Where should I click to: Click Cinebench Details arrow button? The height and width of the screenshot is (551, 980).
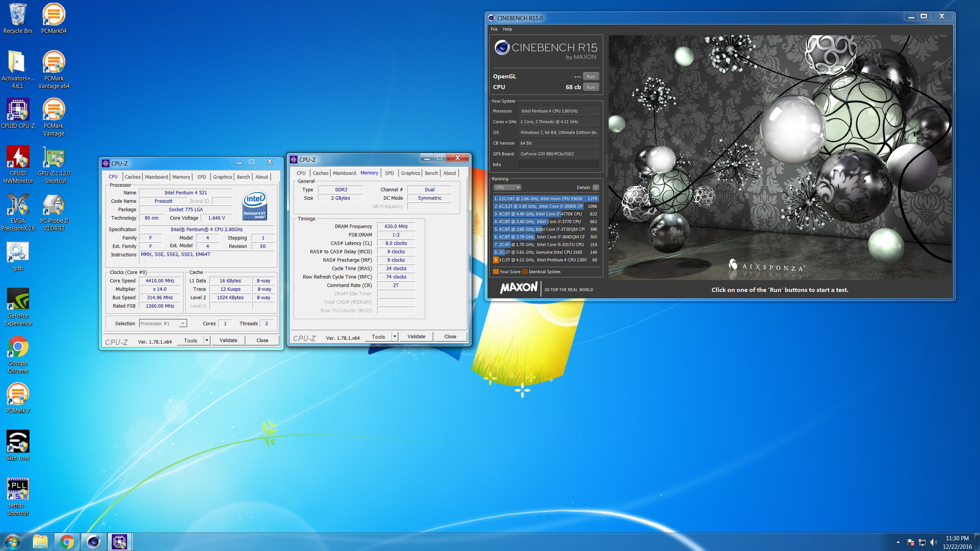[596, 187]
